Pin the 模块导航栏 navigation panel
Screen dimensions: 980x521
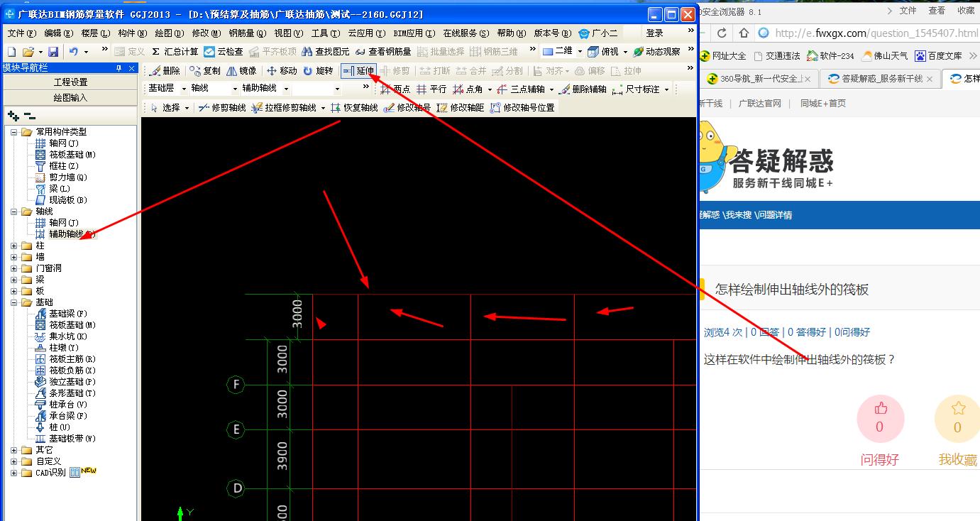(119, 68)
